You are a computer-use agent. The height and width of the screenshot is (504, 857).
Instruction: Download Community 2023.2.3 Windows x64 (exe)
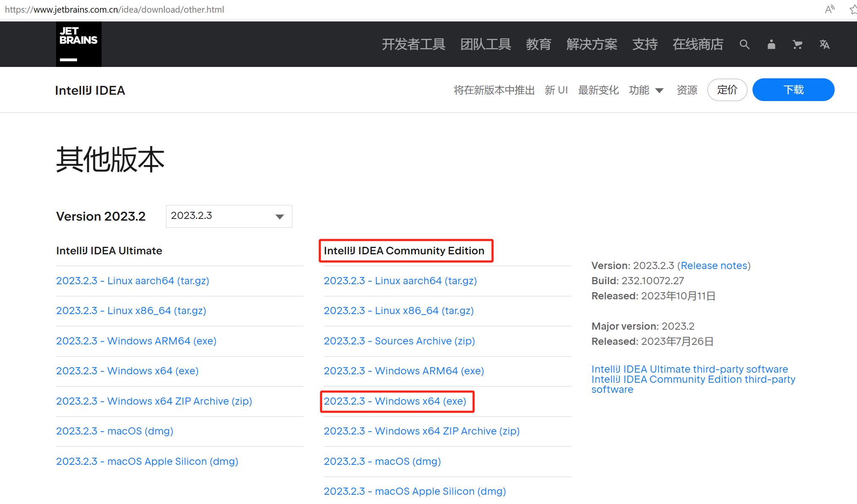[395, 401]
